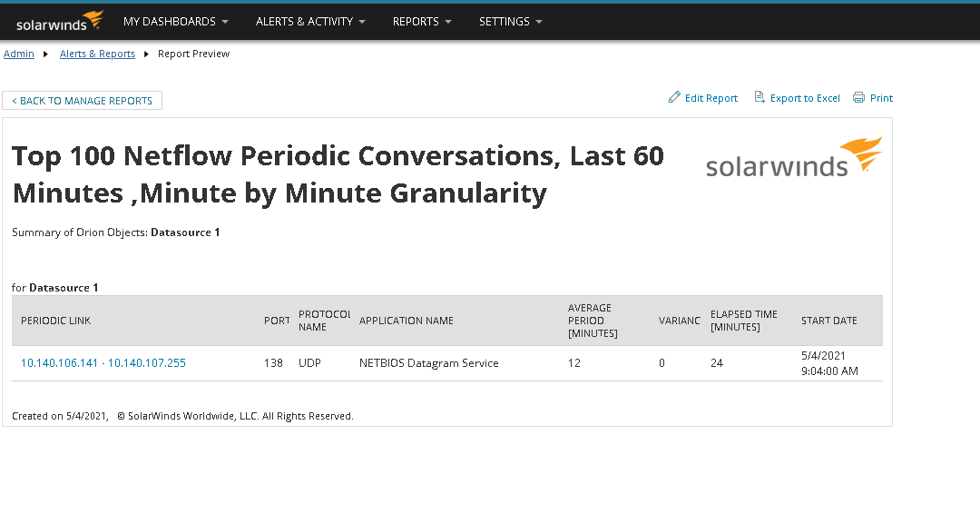Viewport: 980px width, 514px height.
Task: Navigate to Alerts & Reports breadcrumb
Action: coord(97,54)
